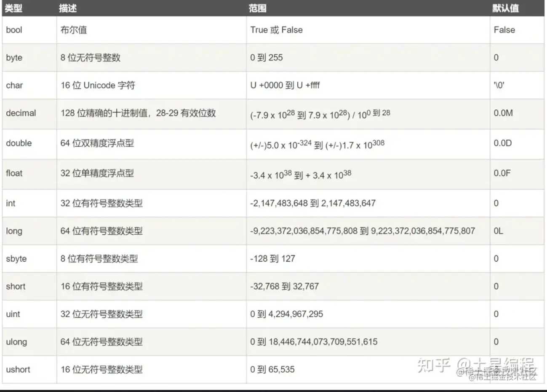Click the 0 到 255 range
Image resolution: width=547 pixels, height=392 pixels.
267,58
